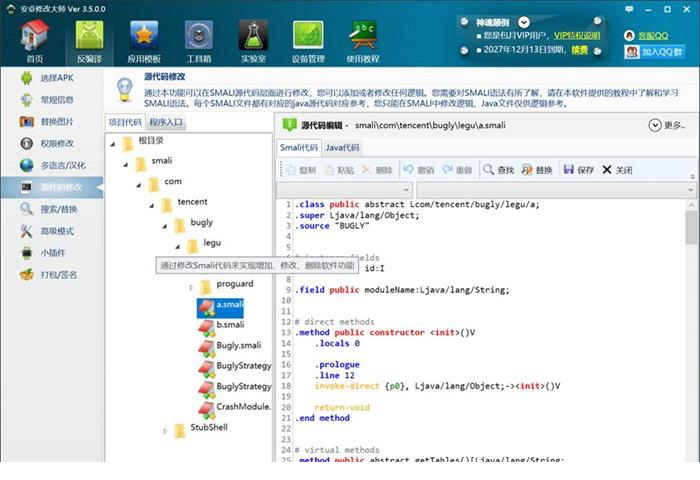Expand the proguard folder
700x480 pixels.
(191, 285)
